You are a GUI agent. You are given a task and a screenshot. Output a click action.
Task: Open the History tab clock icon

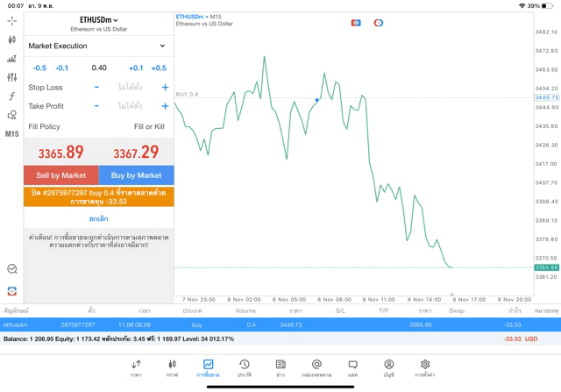click(245, 367)
